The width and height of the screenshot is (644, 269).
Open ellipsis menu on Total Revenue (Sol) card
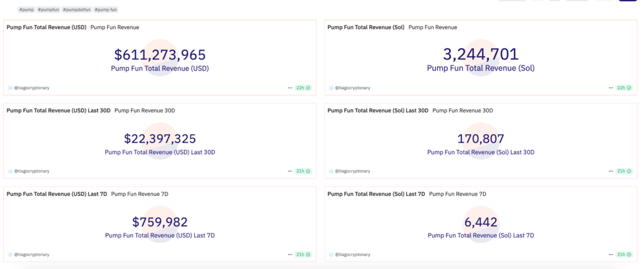click(x=611, y=88)
